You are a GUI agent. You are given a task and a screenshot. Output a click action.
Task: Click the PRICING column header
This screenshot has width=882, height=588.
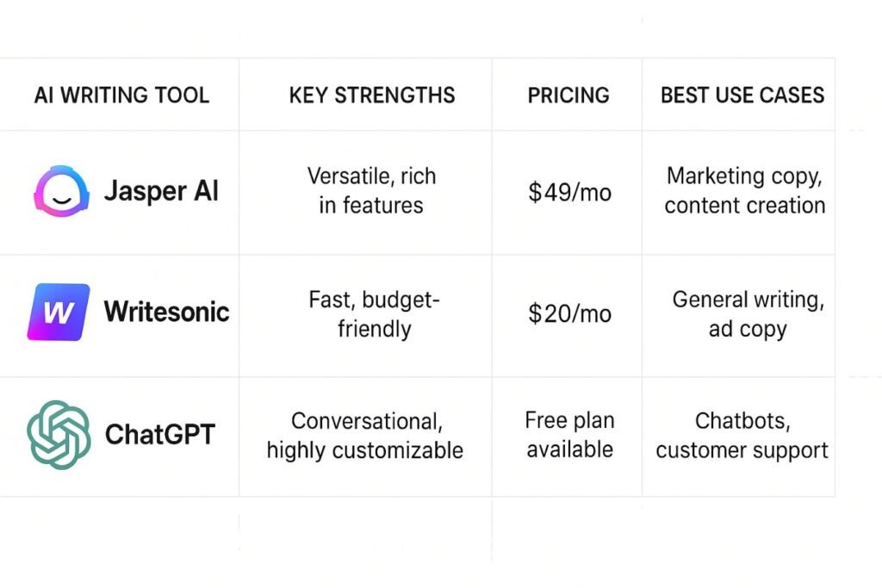coord(568,95)
